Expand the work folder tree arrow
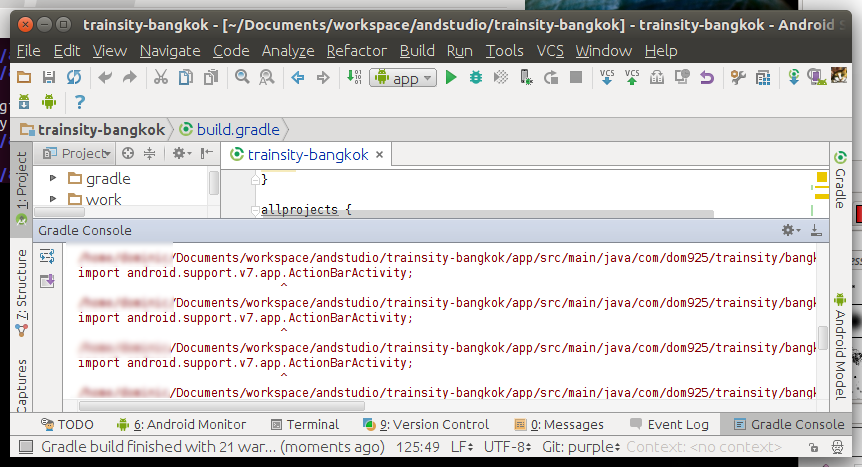 (x=53, y=199)
